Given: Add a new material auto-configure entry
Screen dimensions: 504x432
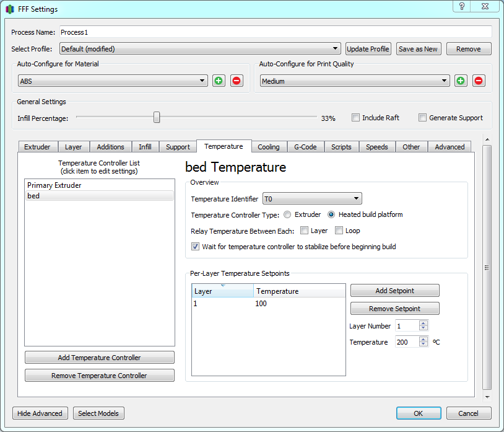Looking at the screenshot, I should [219, 81].
